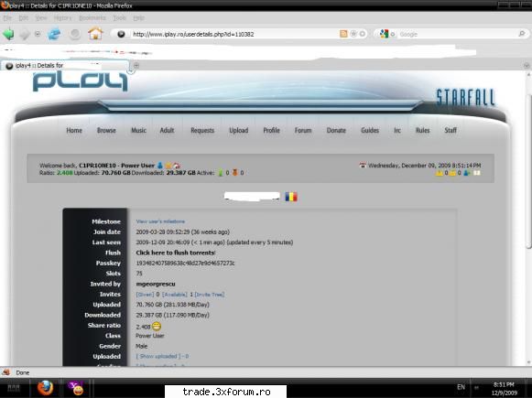Select the iplay4 Details tab
This screenshot has width=532, height=398.
coord(65,66)
